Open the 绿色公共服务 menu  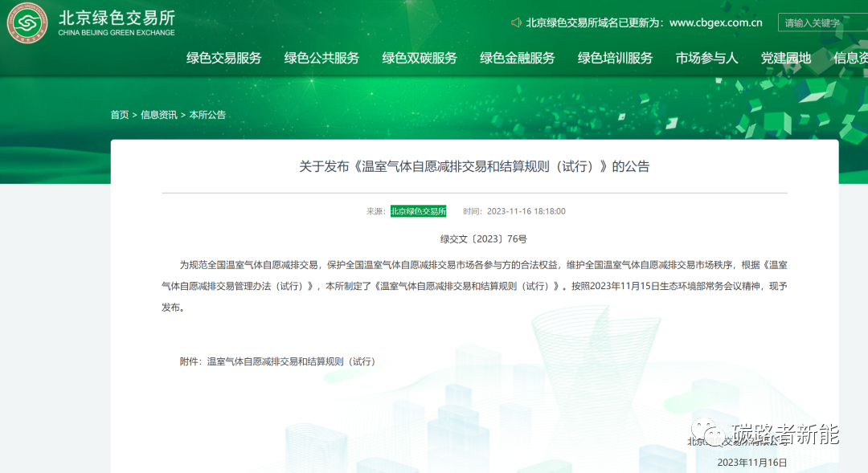pyautogui.click(x=321, y=58)
